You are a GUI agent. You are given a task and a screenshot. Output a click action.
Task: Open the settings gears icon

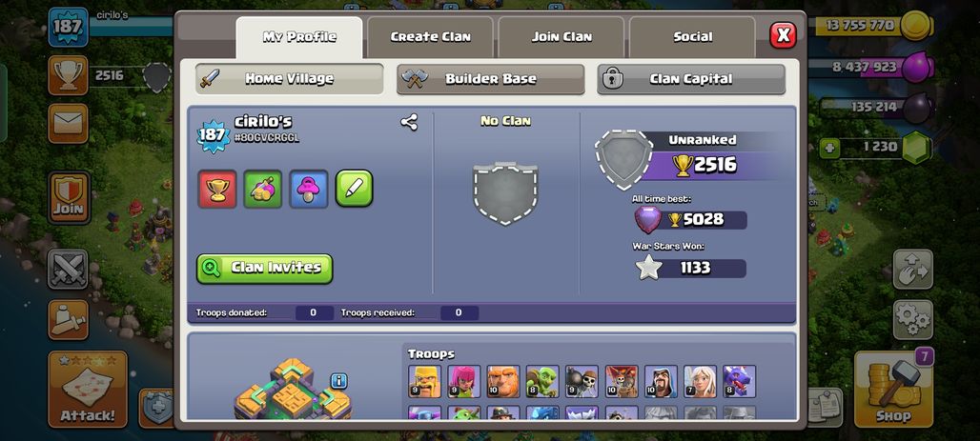pyautogui.click(x=912, y=319)
